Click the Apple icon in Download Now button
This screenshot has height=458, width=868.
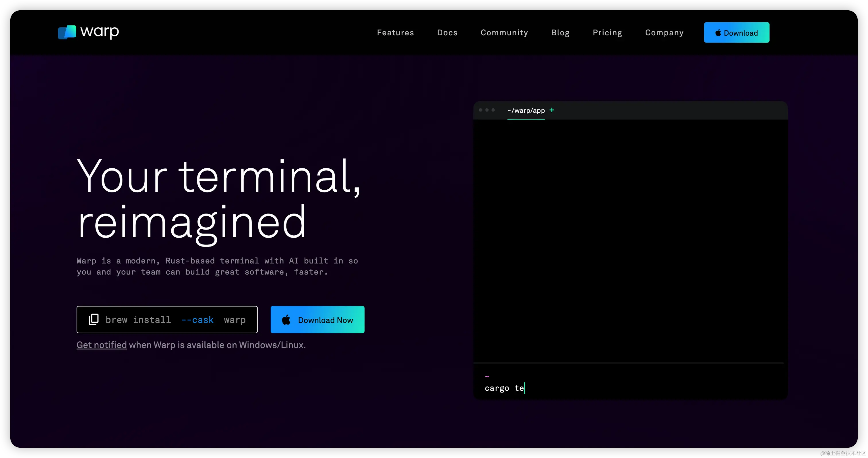pos(286,320)
